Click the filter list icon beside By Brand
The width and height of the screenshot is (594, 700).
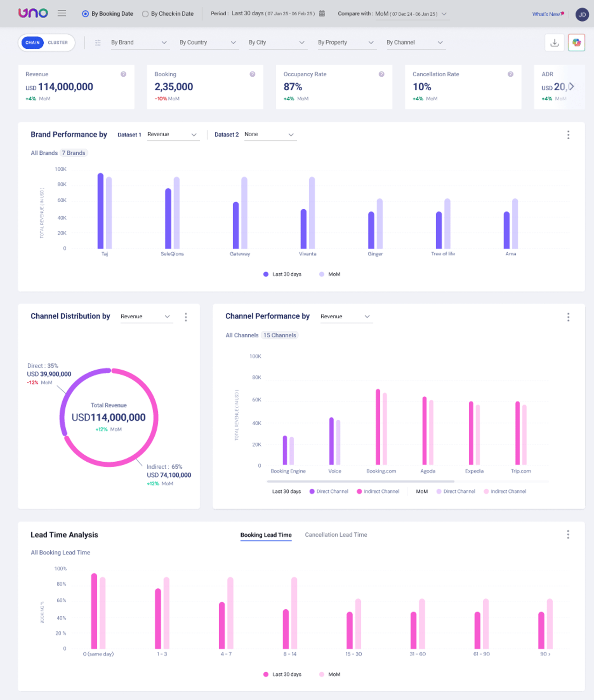(x=98, y=43)
